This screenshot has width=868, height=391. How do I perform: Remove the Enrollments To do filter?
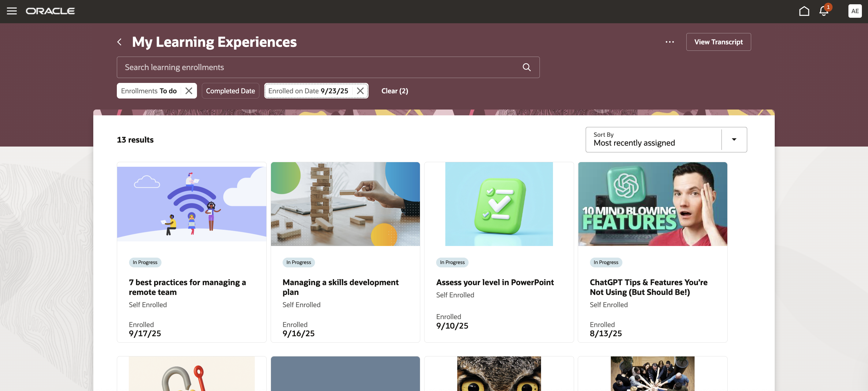(189, 91)
